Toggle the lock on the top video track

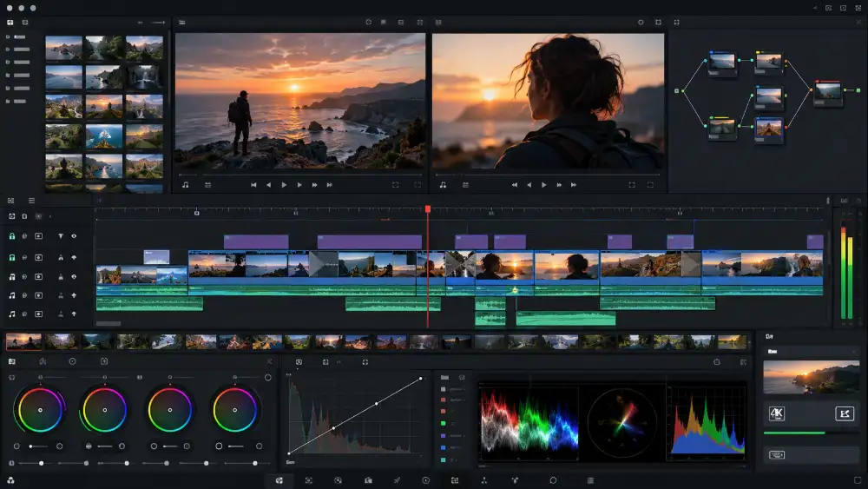11,236
